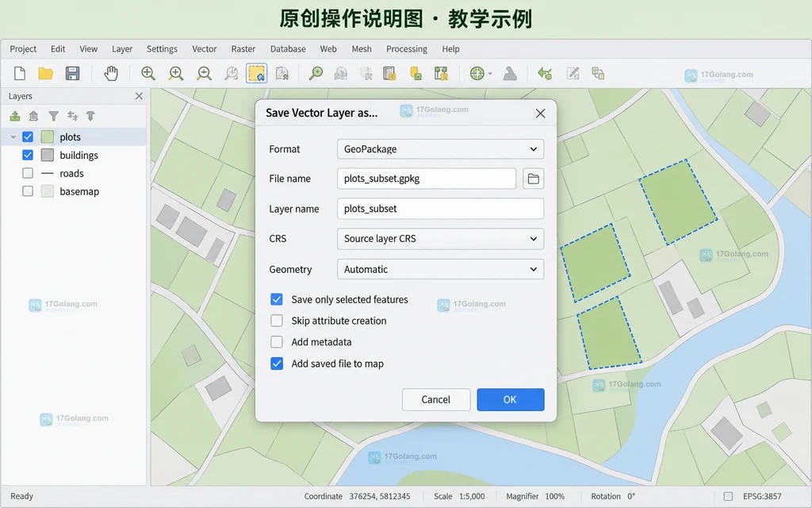
Task: Enable the basemap layer checkbox
Action: click(28, 191)
